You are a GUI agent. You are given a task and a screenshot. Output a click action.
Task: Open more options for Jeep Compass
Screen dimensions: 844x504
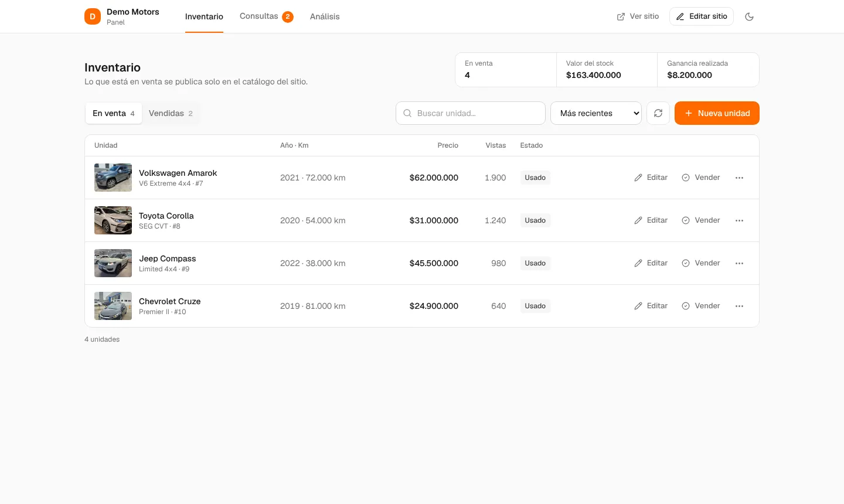pos(739,263)
